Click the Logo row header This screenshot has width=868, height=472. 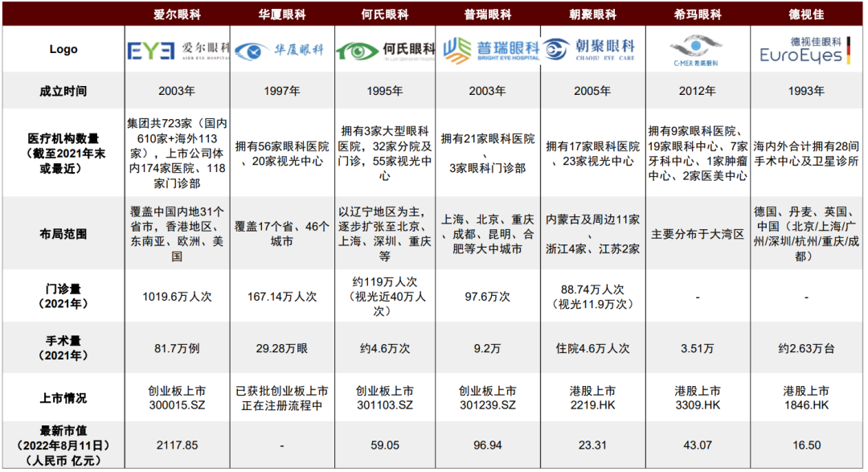pos(62,49)
